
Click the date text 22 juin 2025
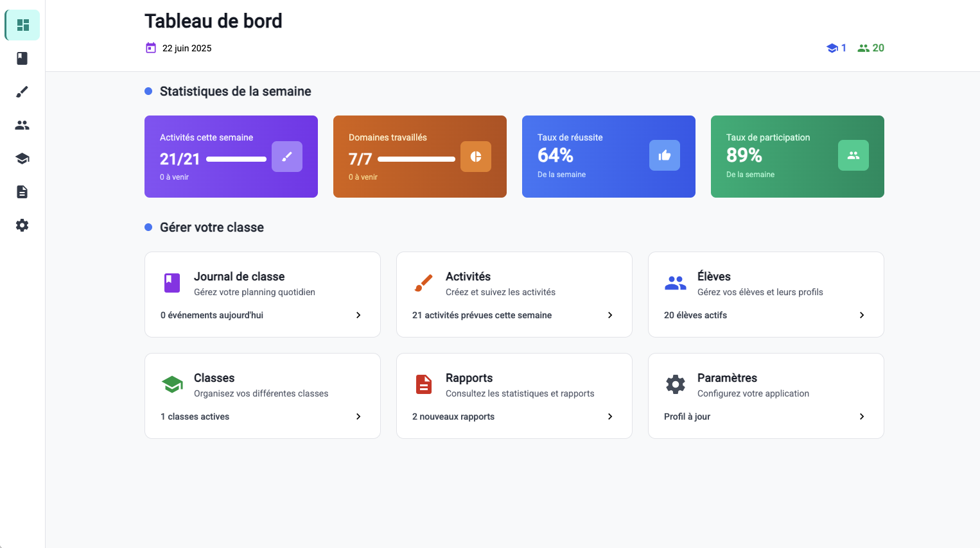click(187, 48)
